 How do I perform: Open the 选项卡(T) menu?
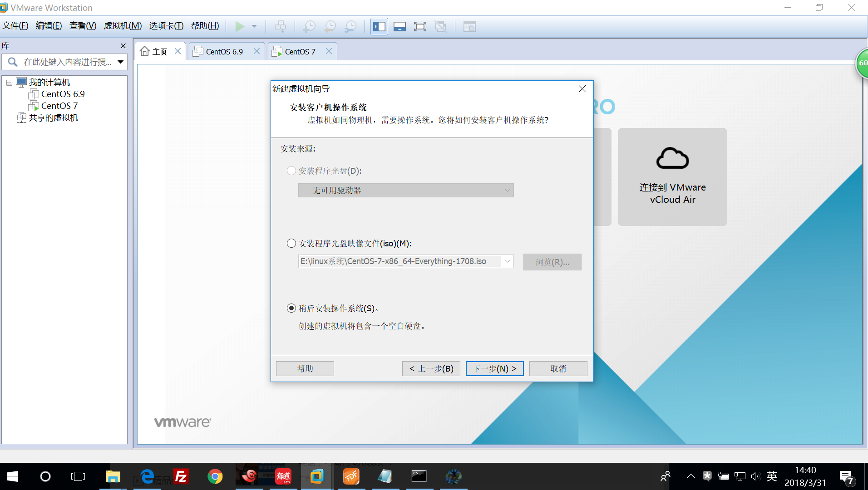[166, 26]
